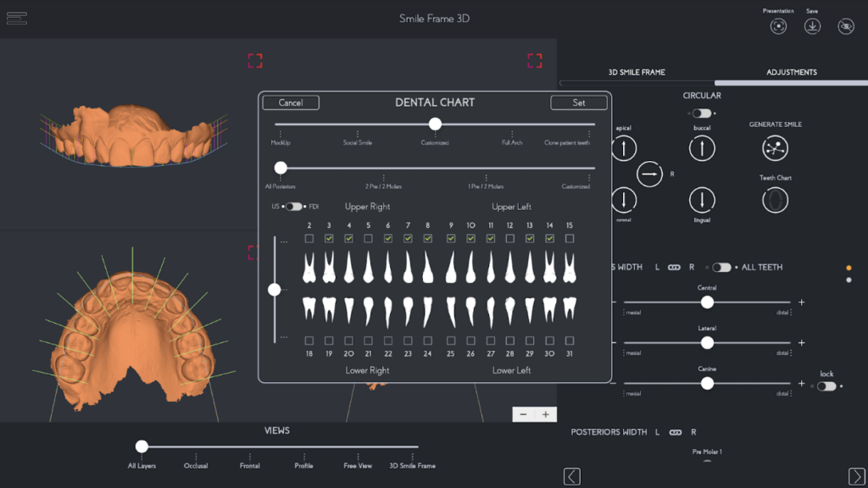
Task: Click the lingual down-arrow button
Action: coord(702,200)
